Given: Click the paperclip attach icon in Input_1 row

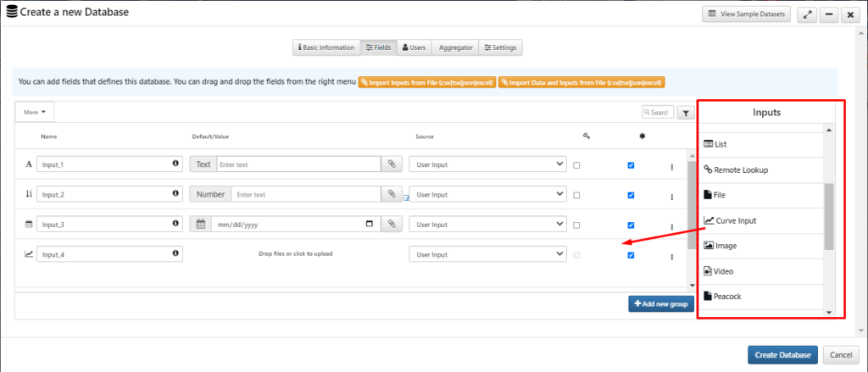Looking at the screenshot, I should tap(392, 164).
